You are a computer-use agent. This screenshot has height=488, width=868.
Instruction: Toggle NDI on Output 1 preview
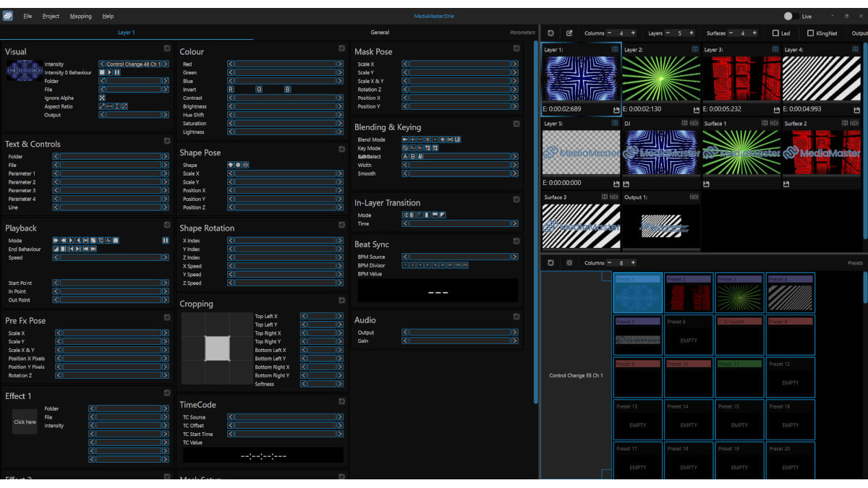[694, 197]
